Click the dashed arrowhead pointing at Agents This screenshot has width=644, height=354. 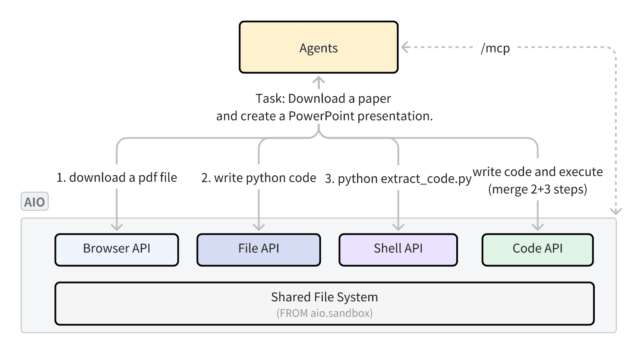click(405, 47)
